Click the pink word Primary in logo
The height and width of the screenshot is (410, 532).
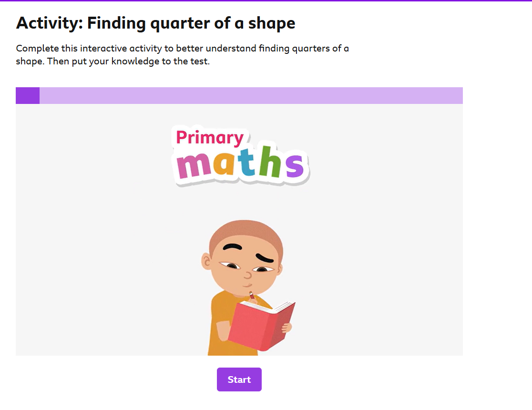210,138
